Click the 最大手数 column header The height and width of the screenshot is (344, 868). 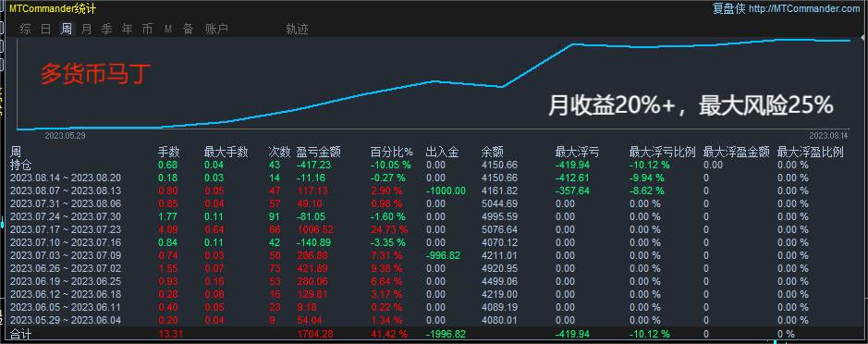tap(226, 153)
